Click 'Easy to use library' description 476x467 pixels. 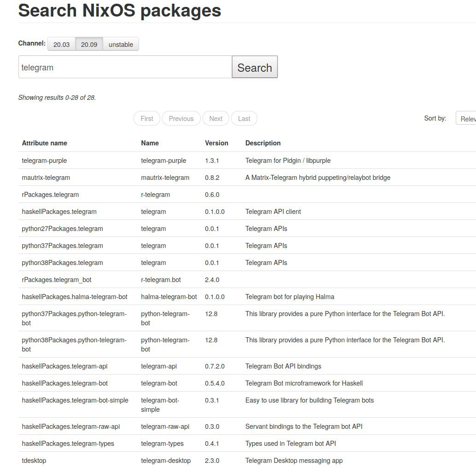309,400
